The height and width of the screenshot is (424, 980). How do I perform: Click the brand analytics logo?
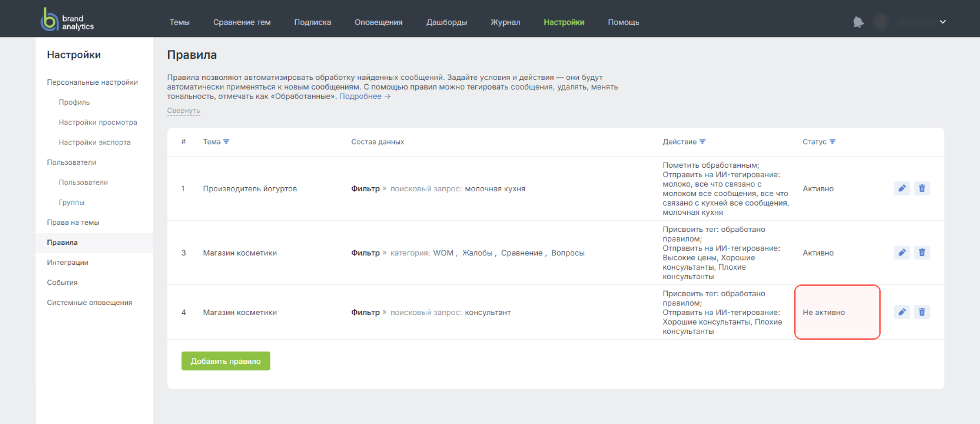67,20
